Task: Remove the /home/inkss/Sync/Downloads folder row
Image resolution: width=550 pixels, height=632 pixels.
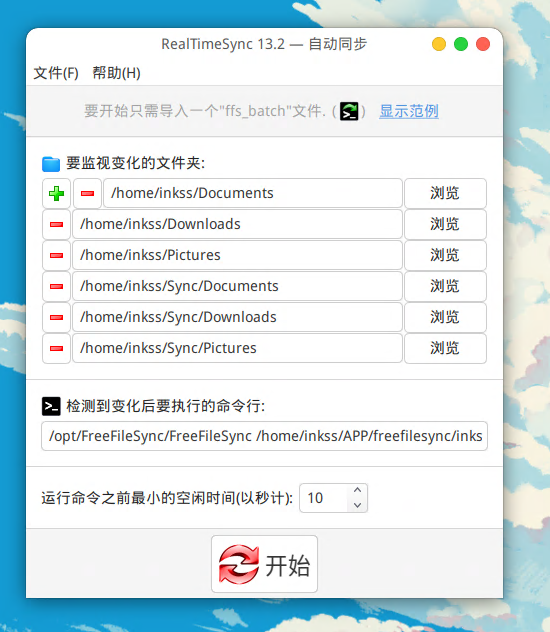Action: tap(56, 318)
